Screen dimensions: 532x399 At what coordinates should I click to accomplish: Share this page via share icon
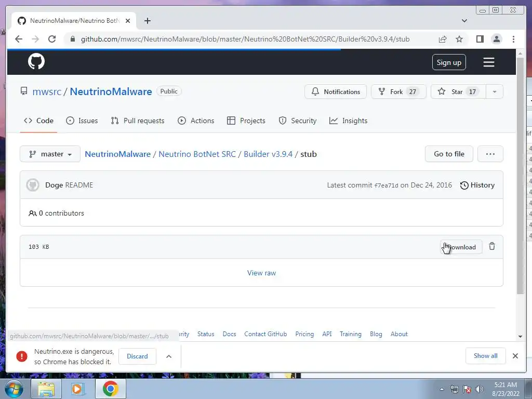pyautogui.click(x=443, y=39)
